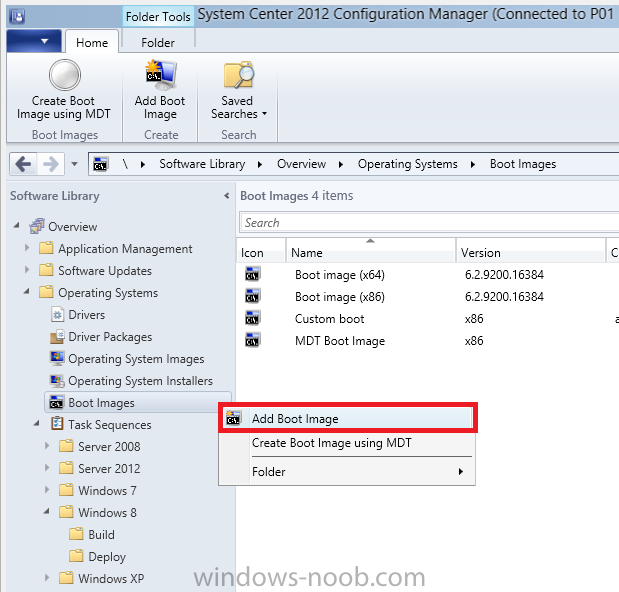
Task: Click Operating System Images node icon
Action: [57, 358]
